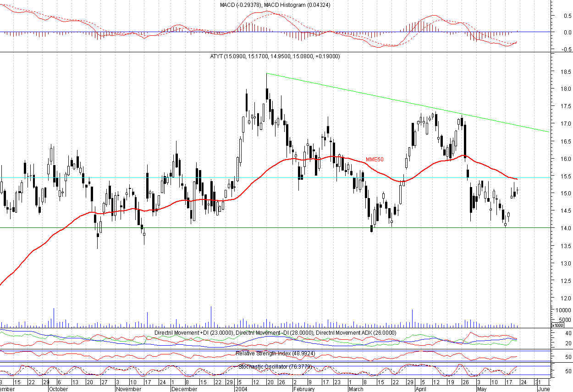
Task: Select the Directnl Movement +DI indicator title
Action: (195, 332)
